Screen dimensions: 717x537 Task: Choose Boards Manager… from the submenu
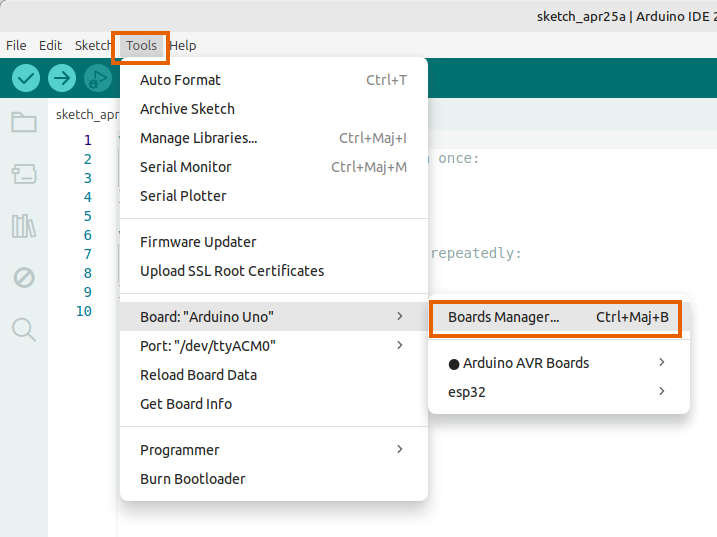tap(559, 317)
